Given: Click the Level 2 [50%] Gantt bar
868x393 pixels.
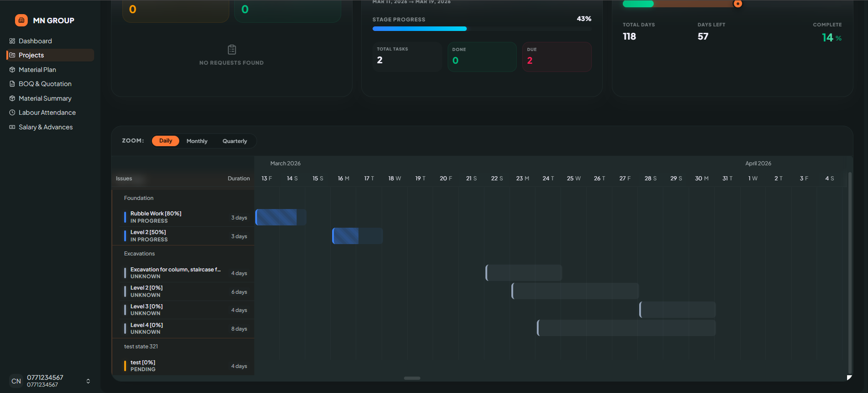Looking at the screenshot, I should tap(357, 236).
